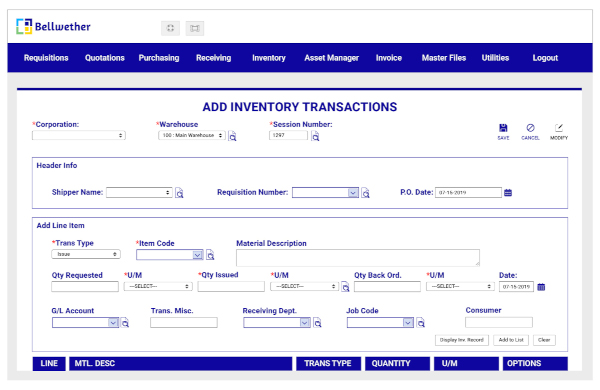Open Warehouse lookup search icon
This screenshot has height=390, width=600.
pos(232,136)
